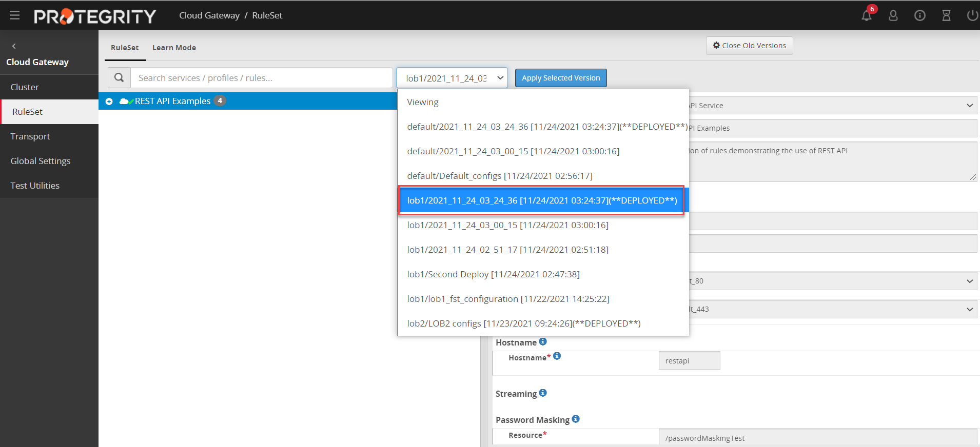
Task: Open RuleSet in the sidebar
Action: click(x=49, y=112)
